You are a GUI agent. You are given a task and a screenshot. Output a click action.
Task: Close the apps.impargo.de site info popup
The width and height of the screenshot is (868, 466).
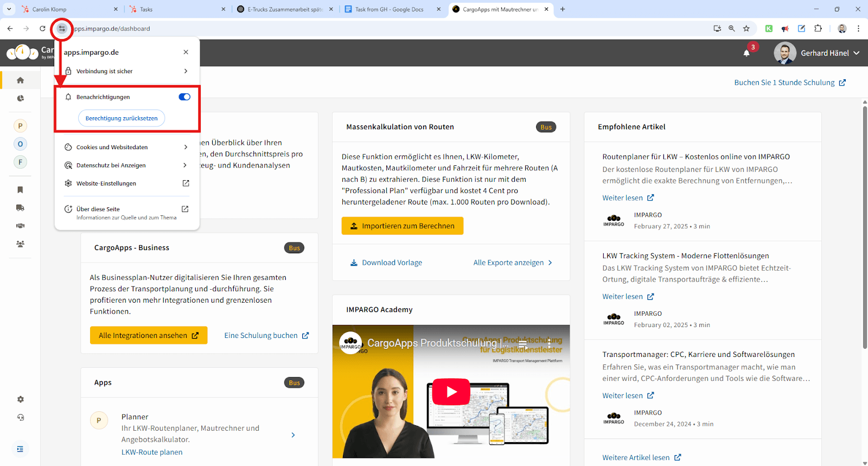coord(186,52)
